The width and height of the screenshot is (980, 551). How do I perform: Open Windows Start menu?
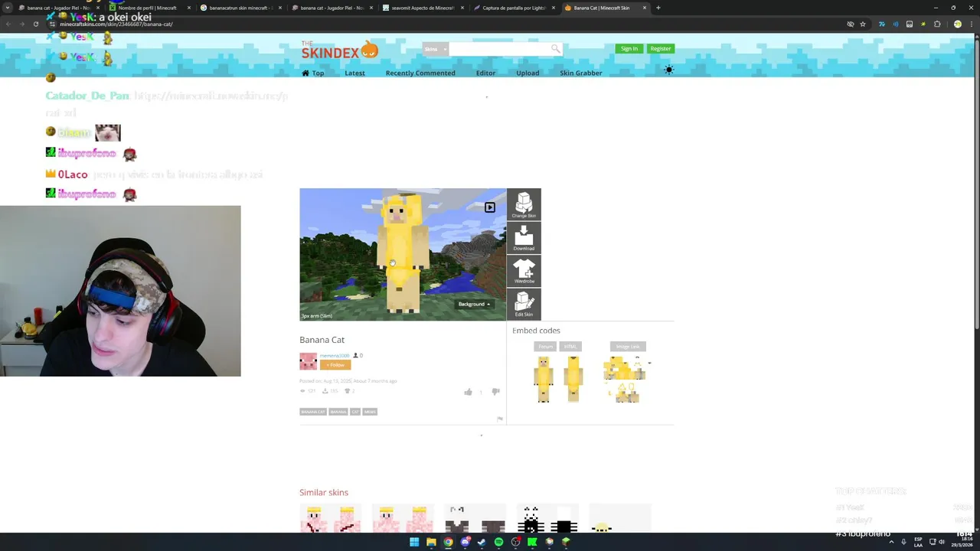[414, 542]
